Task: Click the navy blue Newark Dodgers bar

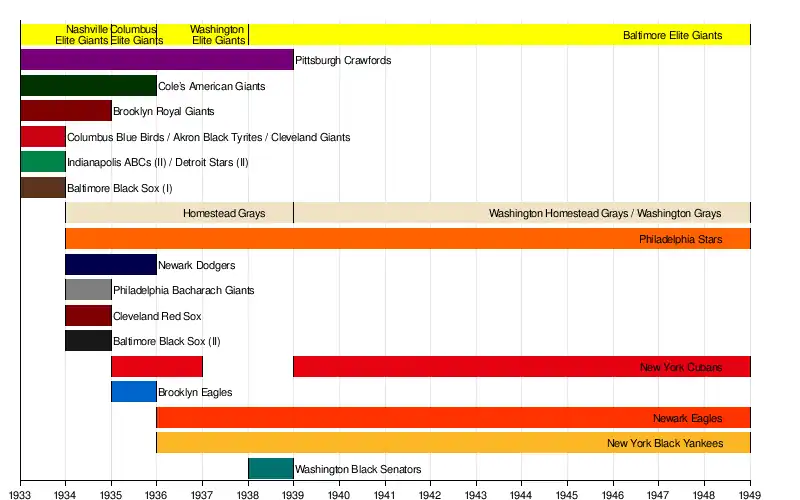Action: pyautogui.click(x=110, y=265)
